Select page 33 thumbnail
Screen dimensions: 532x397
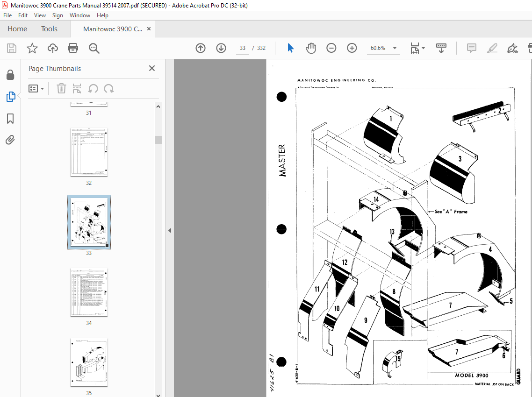pos(89,222)
